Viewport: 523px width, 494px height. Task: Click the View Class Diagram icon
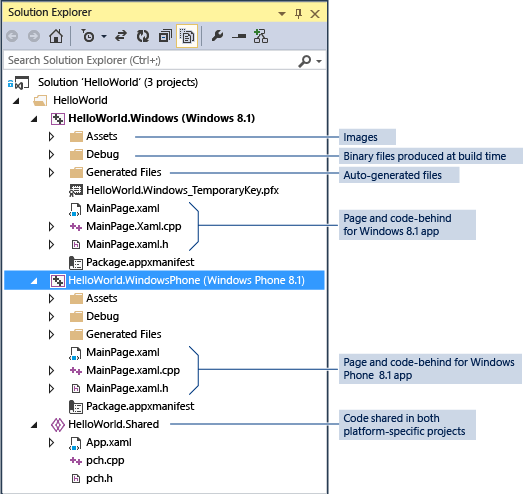(260, 36)
